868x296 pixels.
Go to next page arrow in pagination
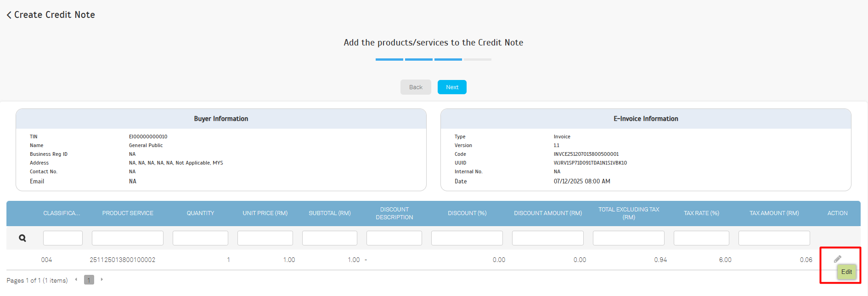pyautogui.click(x=102, y=279)
